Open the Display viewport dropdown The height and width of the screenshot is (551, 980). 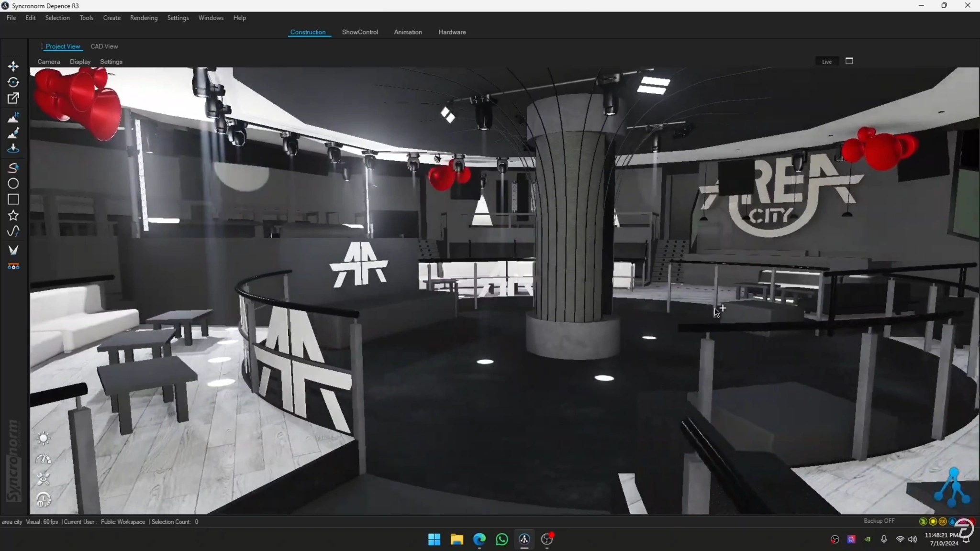80,62
